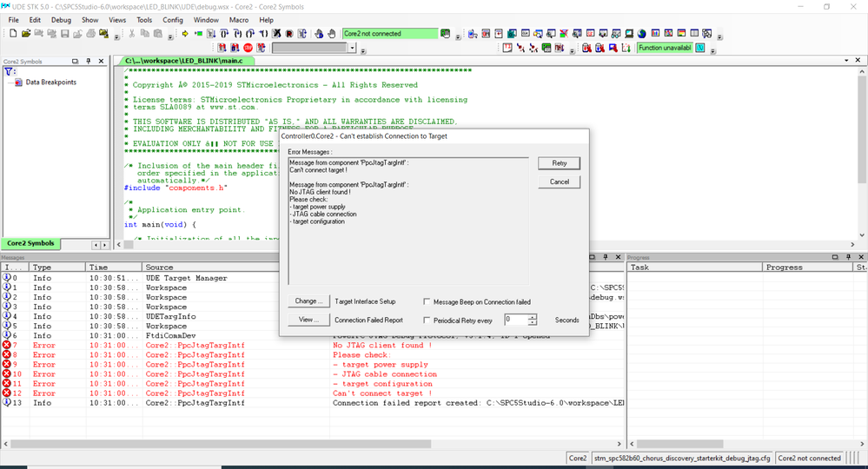This screenshot has width=868, height=469.
Task: Click the filter funnel icon in Symbols panel
Action: coord(9,71)
